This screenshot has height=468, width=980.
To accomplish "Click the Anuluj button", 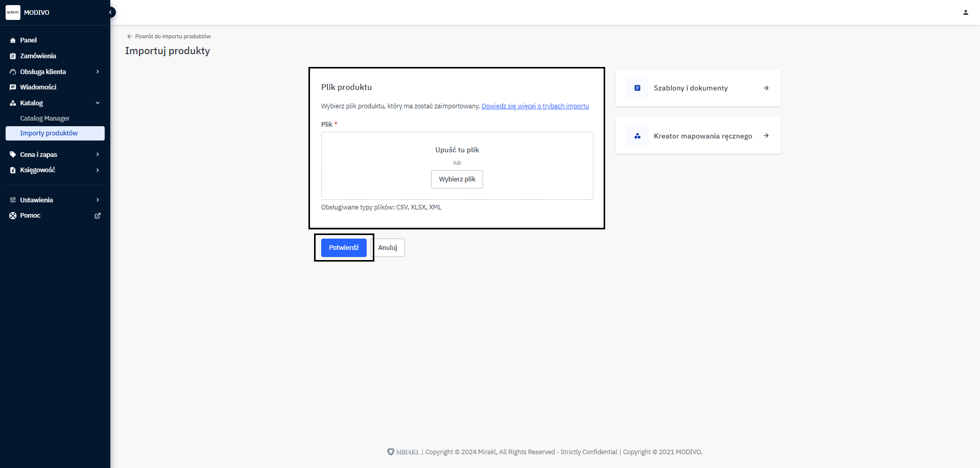I will (388, 248).
